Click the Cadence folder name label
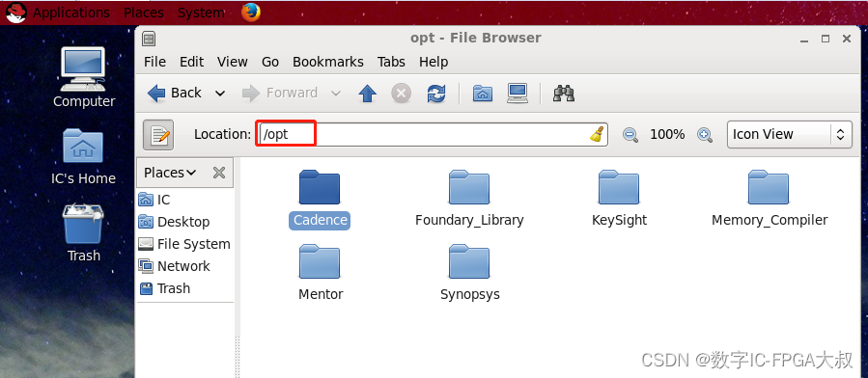 [x=320, y=220]
